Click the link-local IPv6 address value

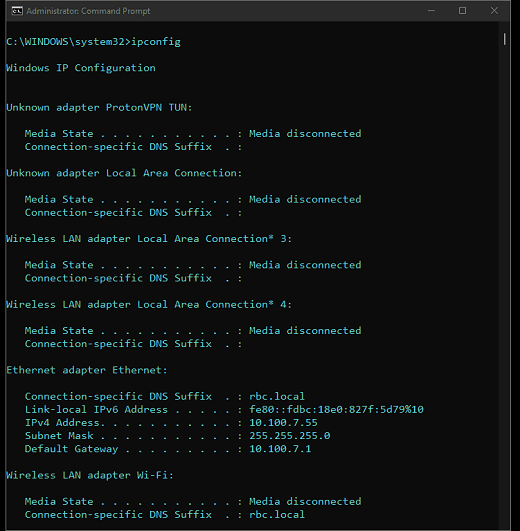[x=336, y=409]
